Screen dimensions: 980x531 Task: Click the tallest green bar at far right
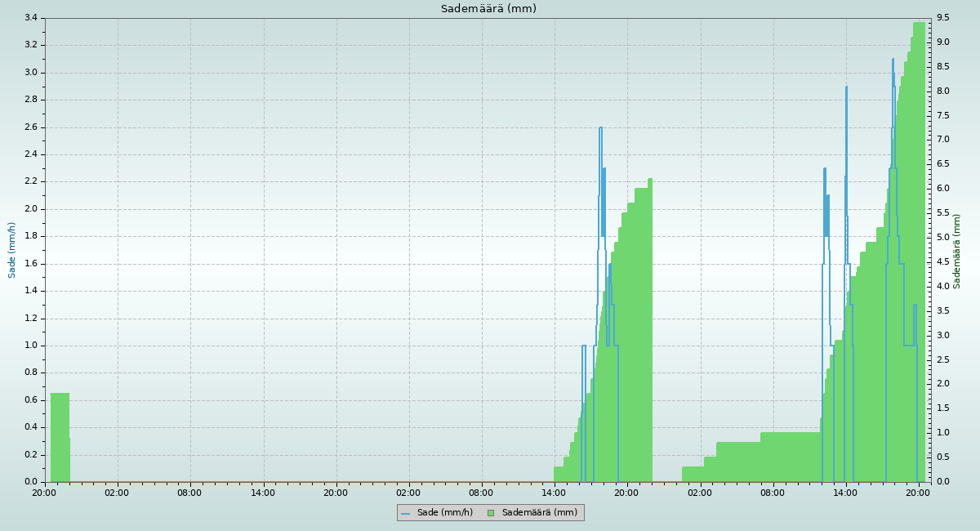(x=919, y=245)
